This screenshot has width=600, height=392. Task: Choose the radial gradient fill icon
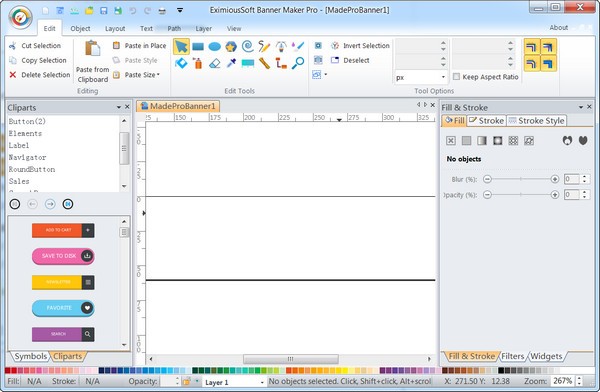coord(497,140)
